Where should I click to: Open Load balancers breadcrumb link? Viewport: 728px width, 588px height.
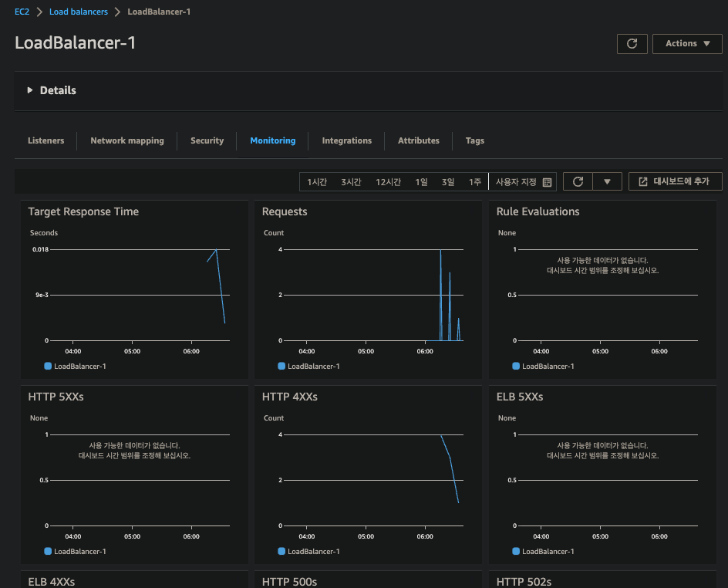click(x=79, y=12)
